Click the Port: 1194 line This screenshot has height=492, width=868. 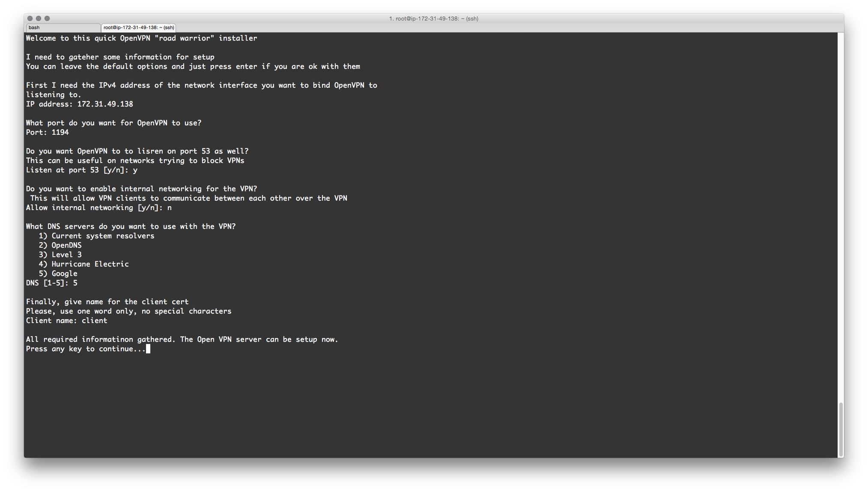[x=48, y=132]
